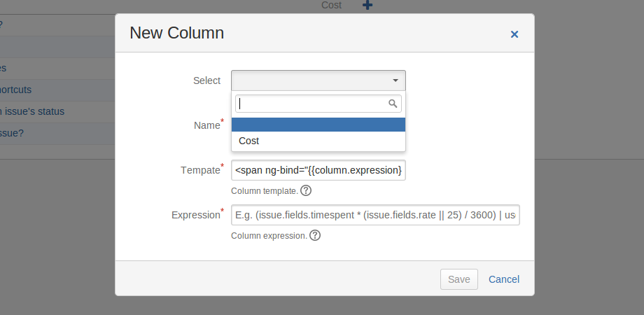Viewport: 644px width, 315px height.
Task: Open the topmost background link ending in '?'
Action: coord(1,25)
